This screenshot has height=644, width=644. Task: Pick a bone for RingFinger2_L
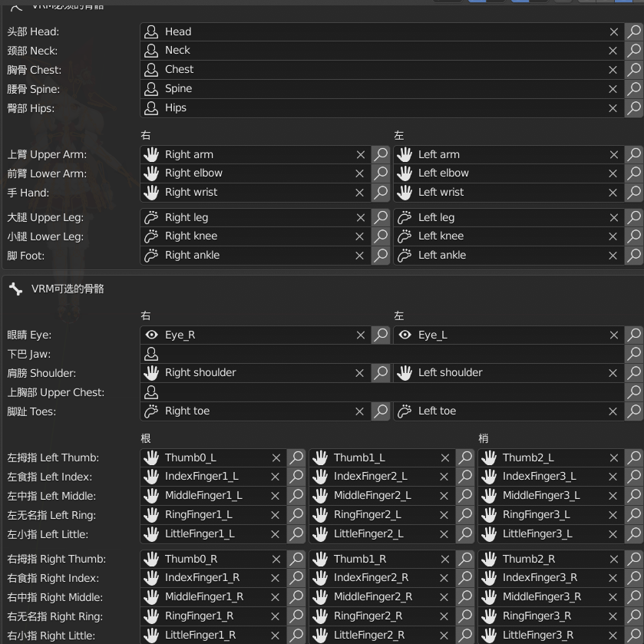click(x=465, y=514)
